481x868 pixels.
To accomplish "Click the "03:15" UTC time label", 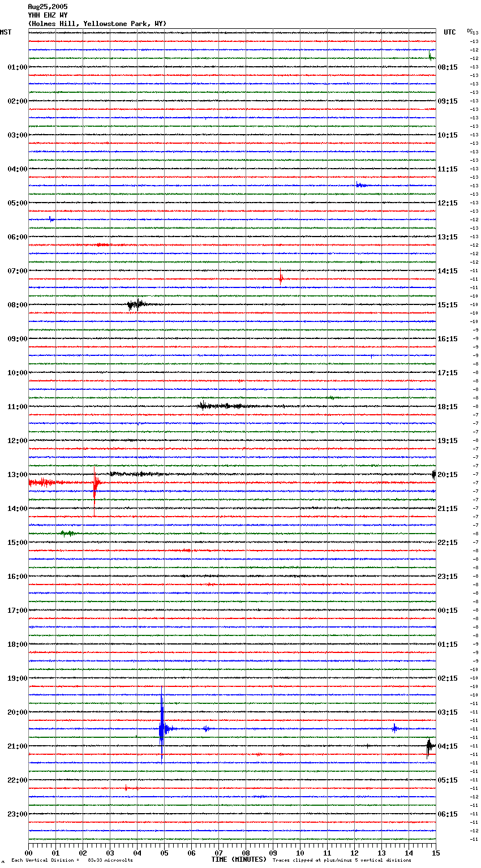I will click(448, 712).
